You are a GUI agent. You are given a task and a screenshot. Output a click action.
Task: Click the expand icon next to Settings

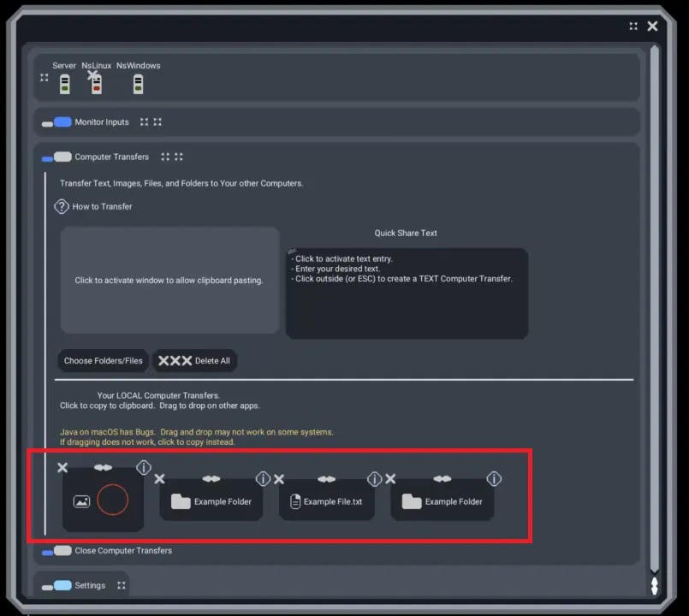pos(122,586)
